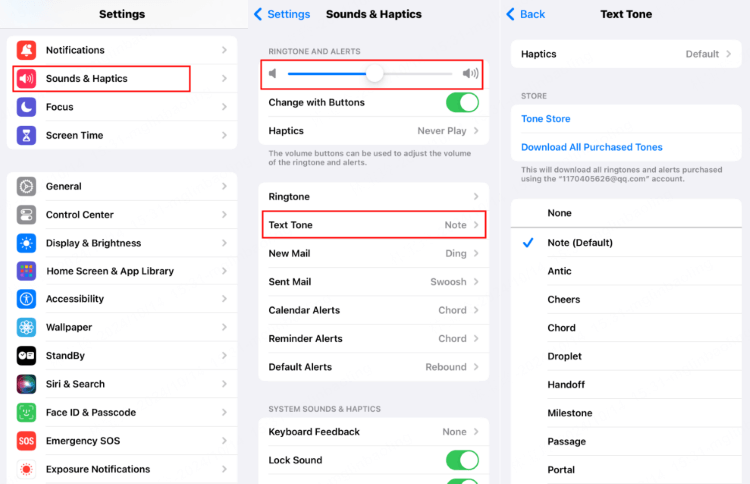Tap the Focus moon icon
Screen dimensions: 750x484
[x=27, y=107]
